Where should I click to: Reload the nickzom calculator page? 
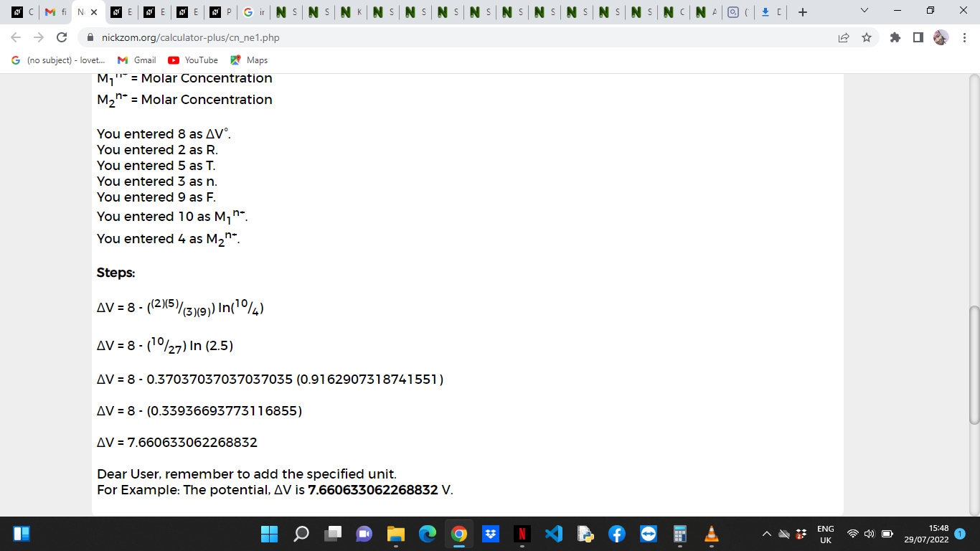(x=62, y=37)
